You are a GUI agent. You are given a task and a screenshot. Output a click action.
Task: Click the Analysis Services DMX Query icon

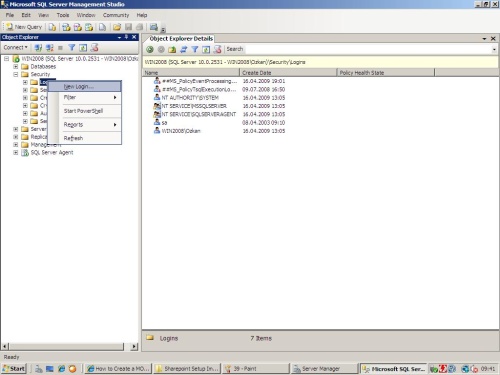click(78, 27)
